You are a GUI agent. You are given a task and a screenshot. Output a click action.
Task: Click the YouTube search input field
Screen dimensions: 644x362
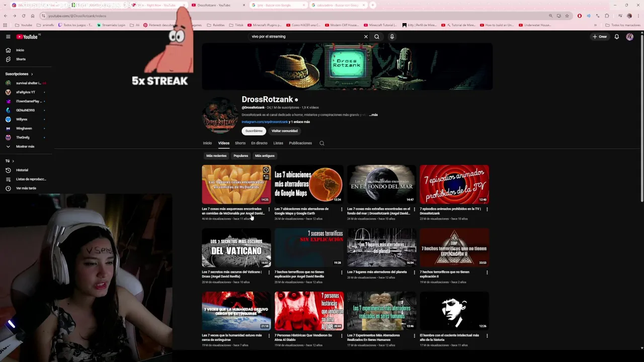coord(305,37)
